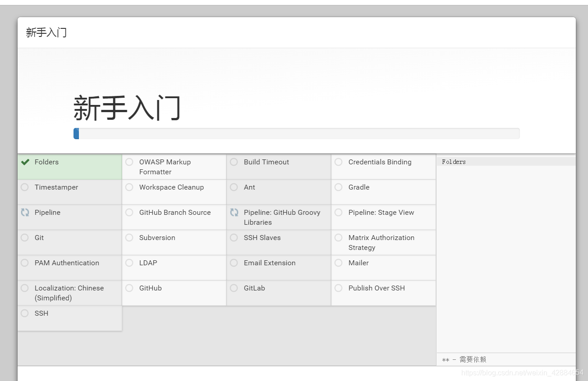Click the Credentials Binding plugin name
The image size is (588, 381).
380,162
